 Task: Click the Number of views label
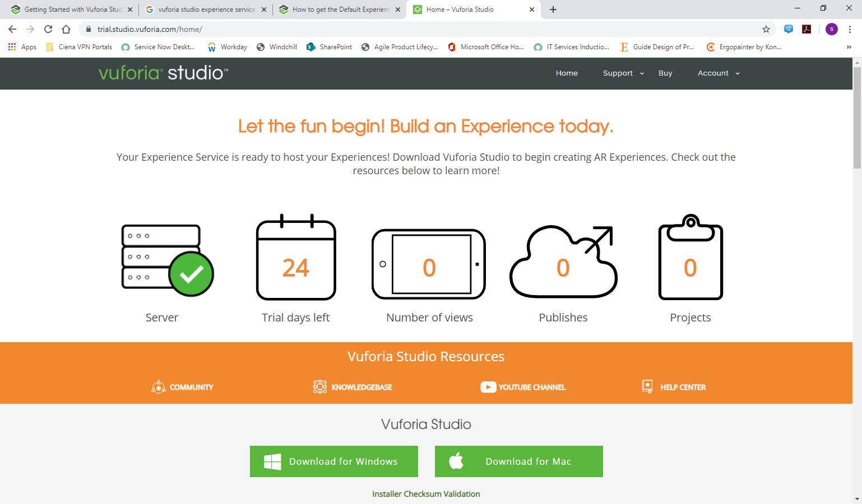pos(429,318)
